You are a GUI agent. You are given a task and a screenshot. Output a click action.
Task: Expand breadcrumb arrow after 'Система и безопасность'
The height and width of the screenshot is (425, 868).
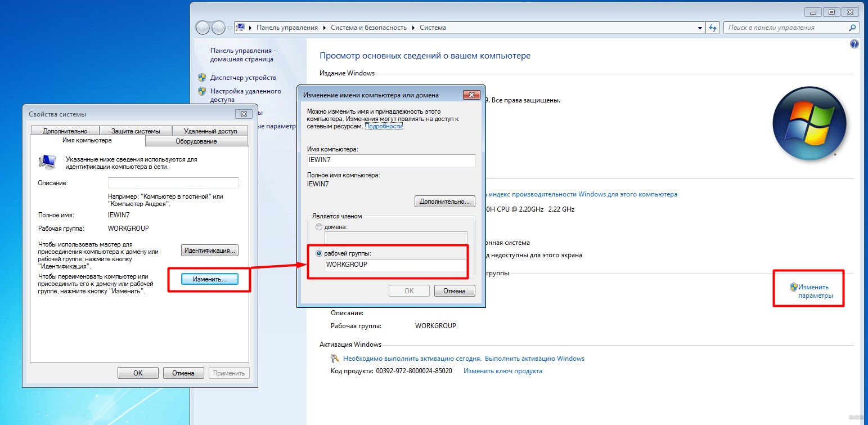pyautogui.click(x=414, y=28)
